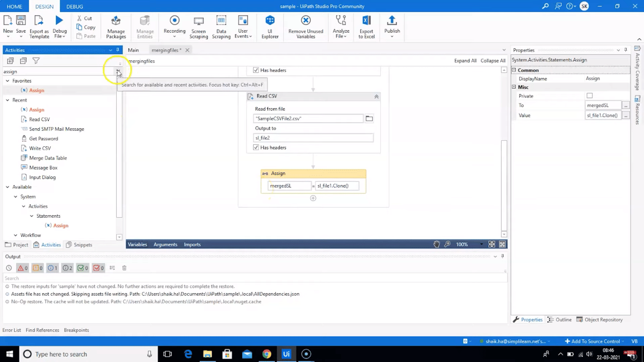Switch to the Main workflow tab

133,50
